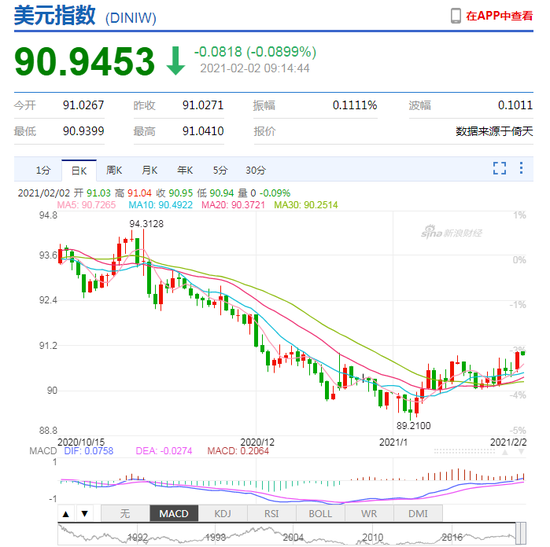Click the 数据来源于倚天 text
The image size is (550, 547).
tap(494, 131)
